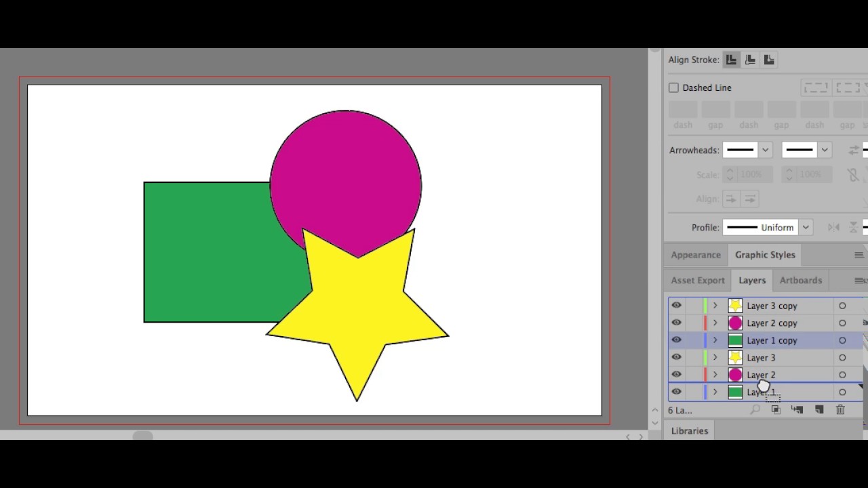Click the link arrowhead scales icon
868x488 pixels.
click(x=853, y=175)
